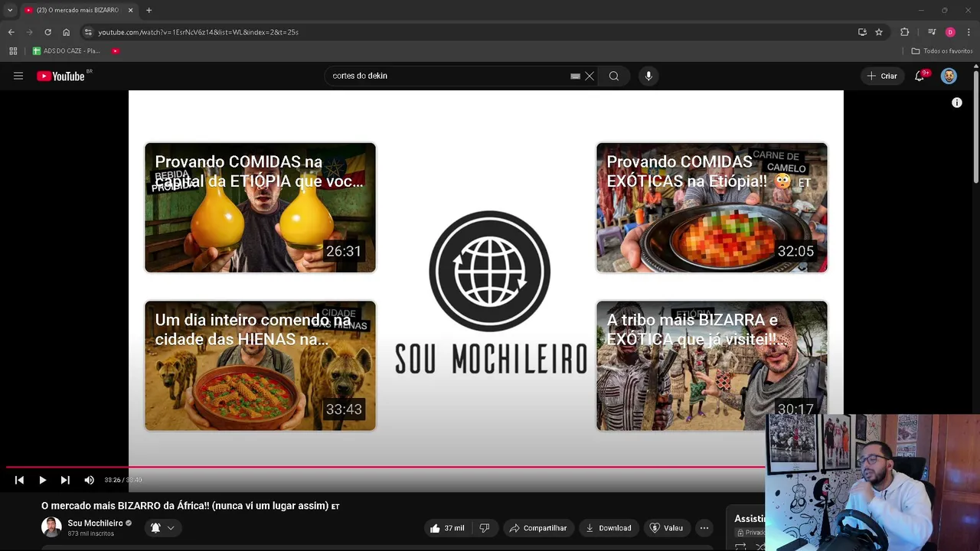Screen dimensions: 980x551
Task: Focus the YouTube search field
Action: point(448,76)
